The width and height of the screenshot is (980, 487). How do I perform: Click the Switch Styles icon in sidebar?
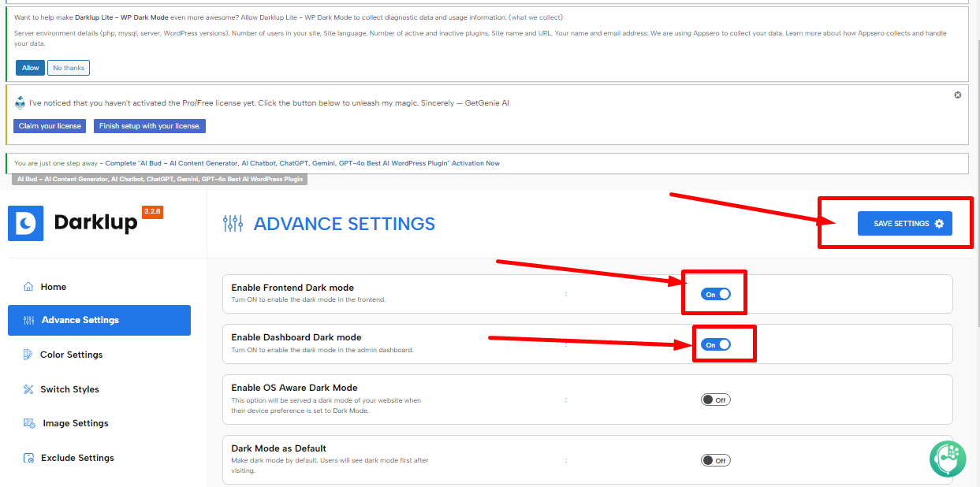point(28,389)
